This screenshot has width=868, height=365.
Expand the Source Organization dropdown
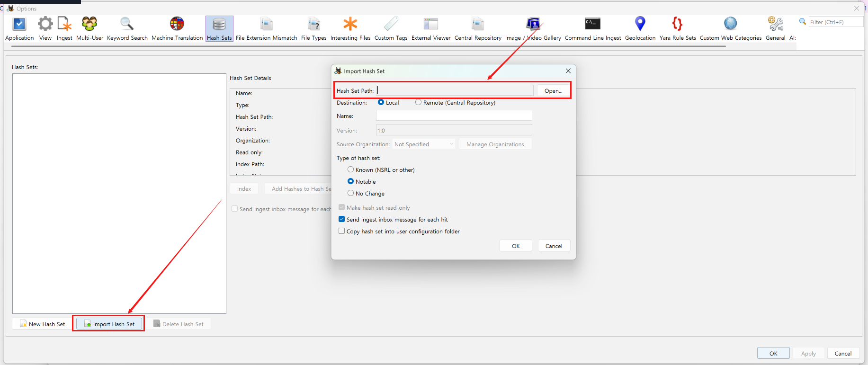[x=424, y=144]
